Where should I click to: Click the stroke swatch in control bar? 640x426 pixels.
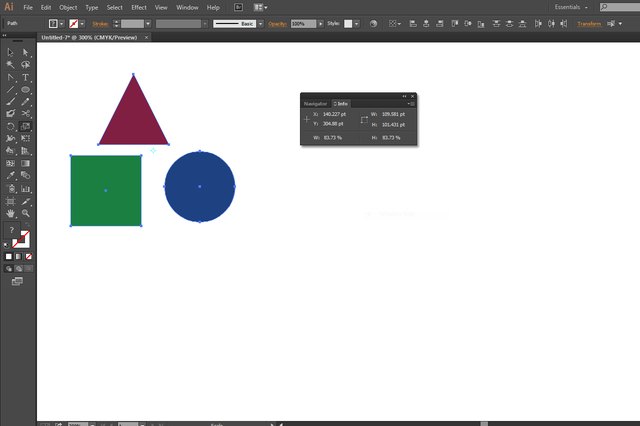pos(73,24)
